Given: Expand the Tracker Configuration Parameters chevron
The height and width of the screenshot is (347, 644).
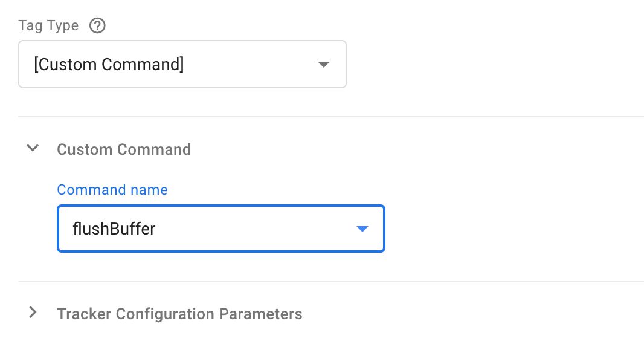Looking at the screenshot, I should (33, 313).
